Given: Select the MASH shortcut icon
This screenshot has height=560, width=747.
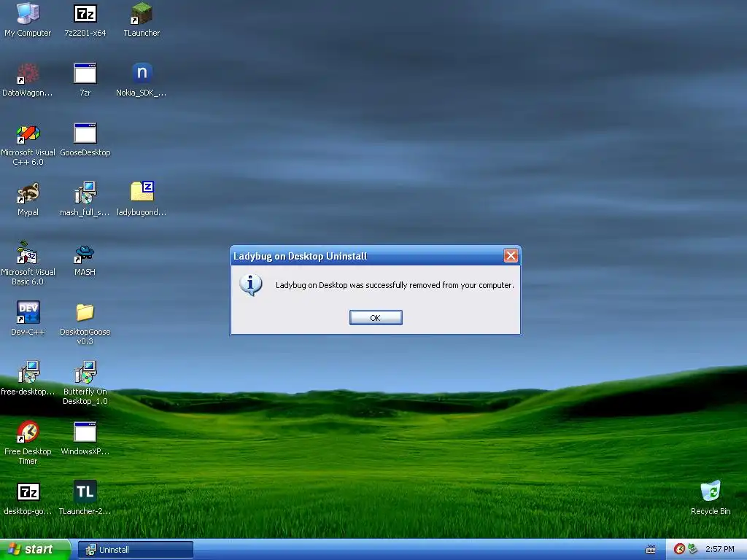Looking at the screenshot, I should coord(85,253).
